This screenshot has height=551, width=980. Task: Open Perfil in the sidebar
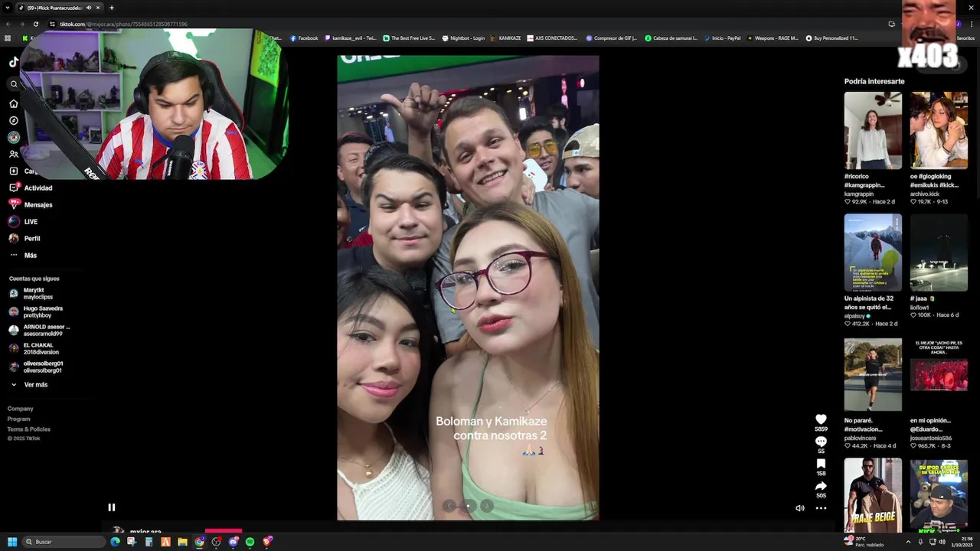[x=24, y=238]
